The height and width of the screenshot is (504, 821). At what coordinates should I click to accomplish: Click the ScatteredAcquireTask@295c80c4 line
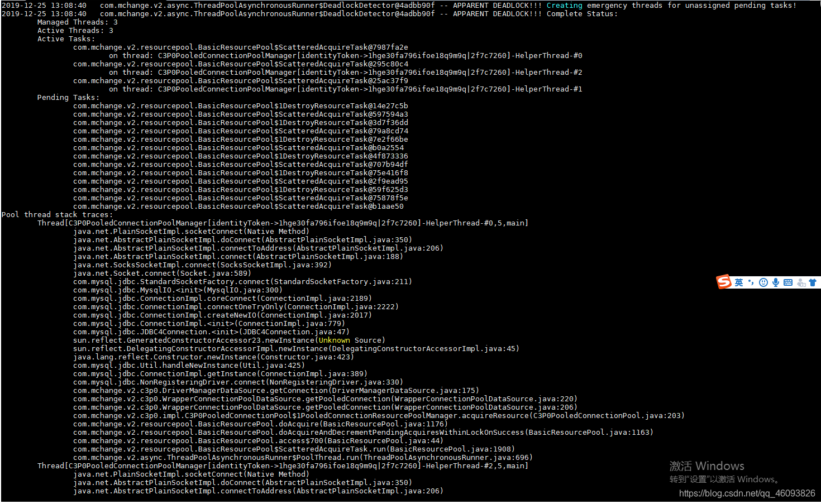241,64
